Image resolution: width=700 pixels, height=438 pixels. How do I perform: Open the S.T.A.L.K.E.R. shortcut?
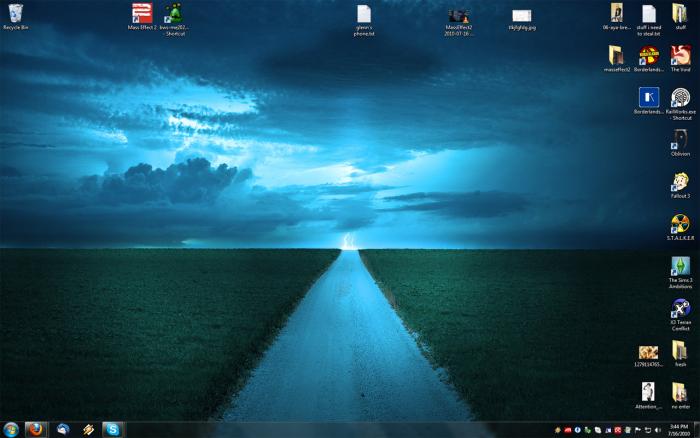[x=680, y=224]
